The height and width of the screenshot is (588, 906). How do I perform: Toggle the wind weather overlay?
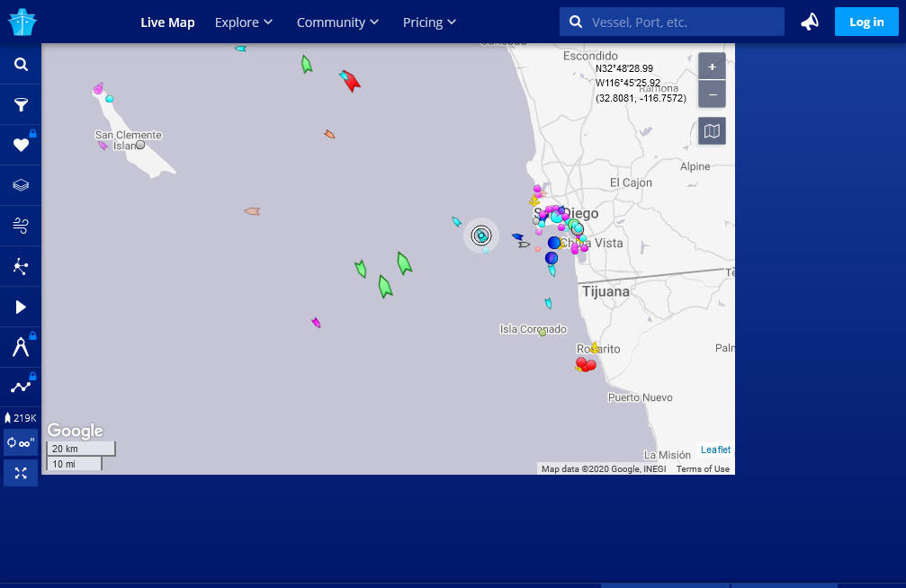tap(21, 226)
